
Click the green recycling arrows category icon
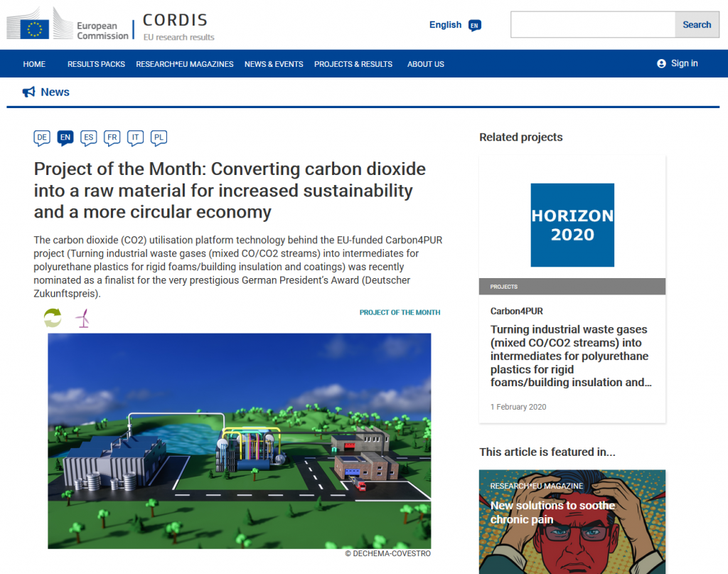click(x=53, y=318)
